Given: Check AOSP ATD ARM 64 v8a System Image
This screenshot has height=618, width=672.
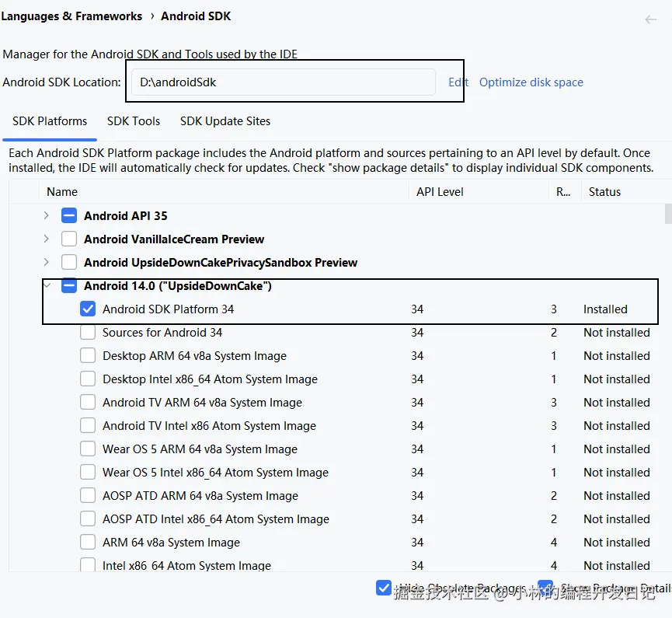Looking at the screenshot, I should (x=88, y=495).
